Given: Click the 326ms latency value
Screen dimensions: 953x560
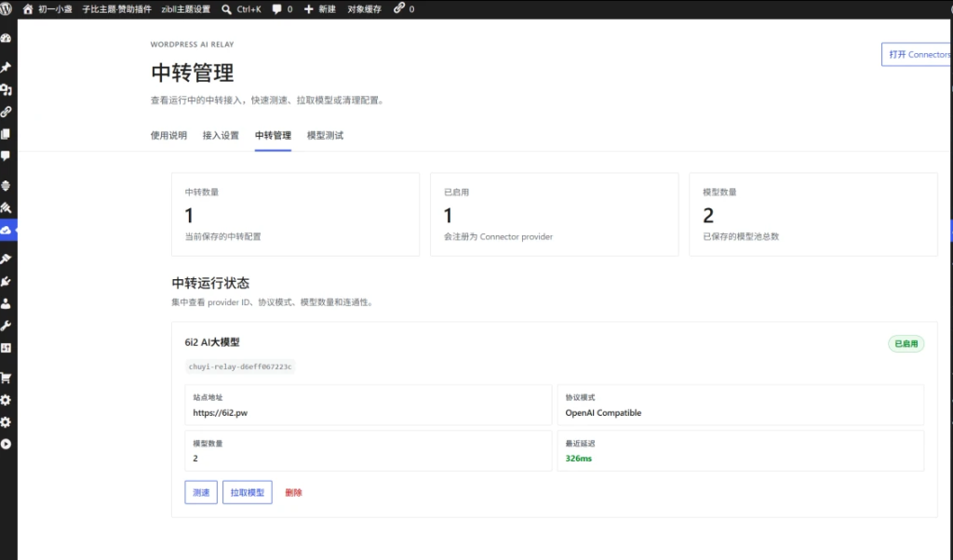Looking at the screenshot, I should [x=579, y=459].
